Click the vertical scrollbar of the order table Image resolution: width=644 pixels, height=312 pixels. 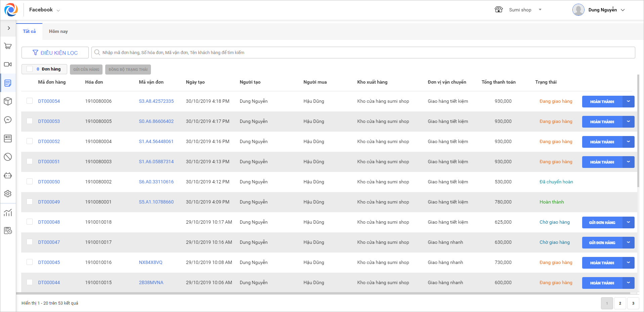(x=638, y=131)
